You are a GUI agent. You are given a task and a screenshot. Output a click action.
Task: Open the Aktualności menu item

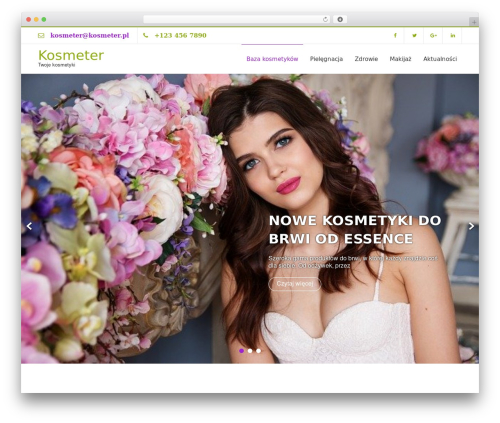pyautogui.click(x=440, y=59)
